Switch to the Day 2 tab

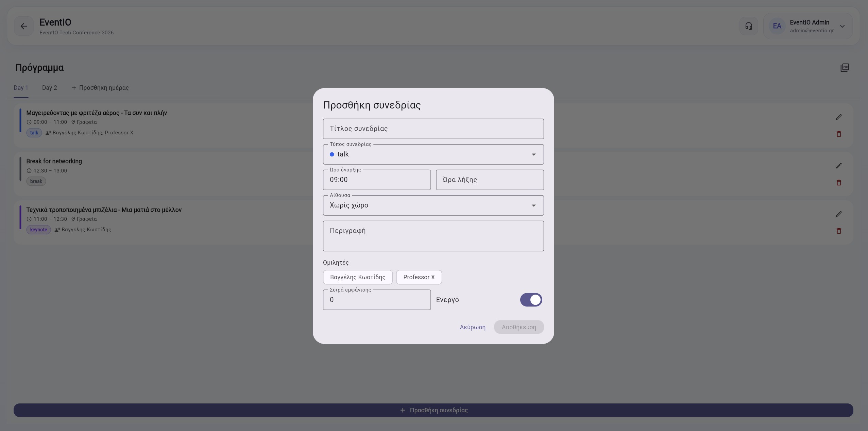50,88
